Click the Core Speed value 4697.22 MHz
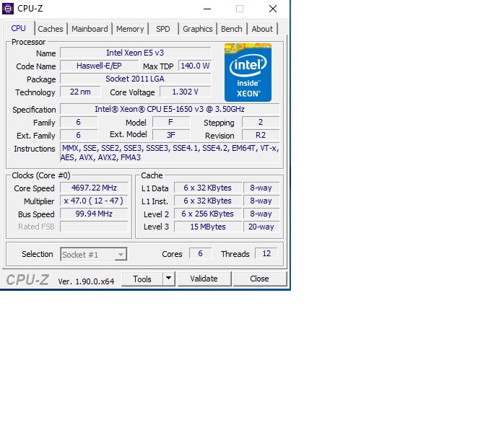Image resolution: width=504 pixels, height=433 pixels. point(94,188)
